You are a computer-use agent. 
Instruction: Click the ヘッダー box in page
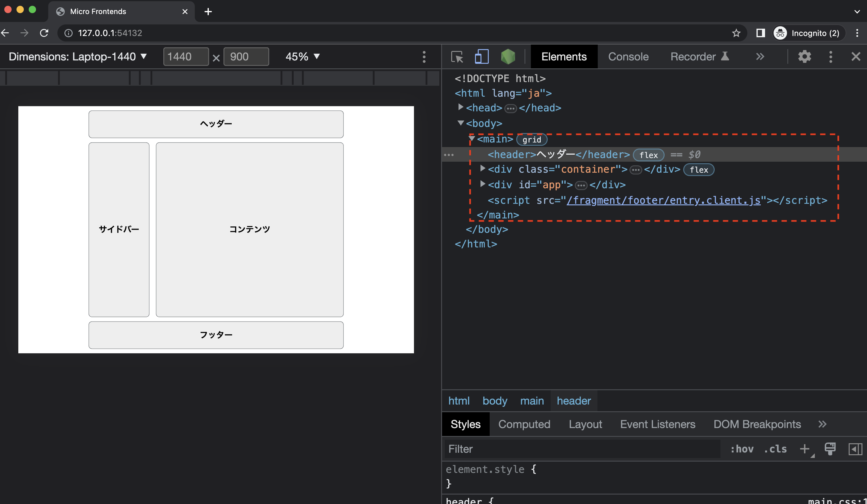216,124
